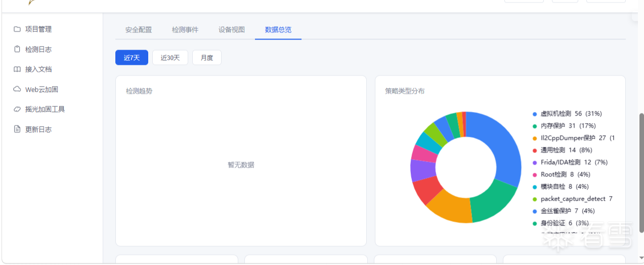Click the 暂无数据 placeholder text

pos(241,165)
